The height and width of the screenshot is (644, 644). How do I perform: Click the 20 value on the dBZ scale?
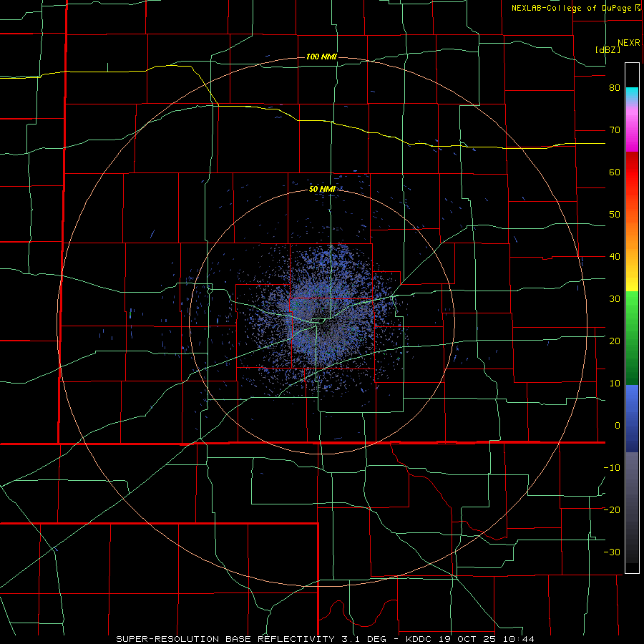(x=615, y=341)
